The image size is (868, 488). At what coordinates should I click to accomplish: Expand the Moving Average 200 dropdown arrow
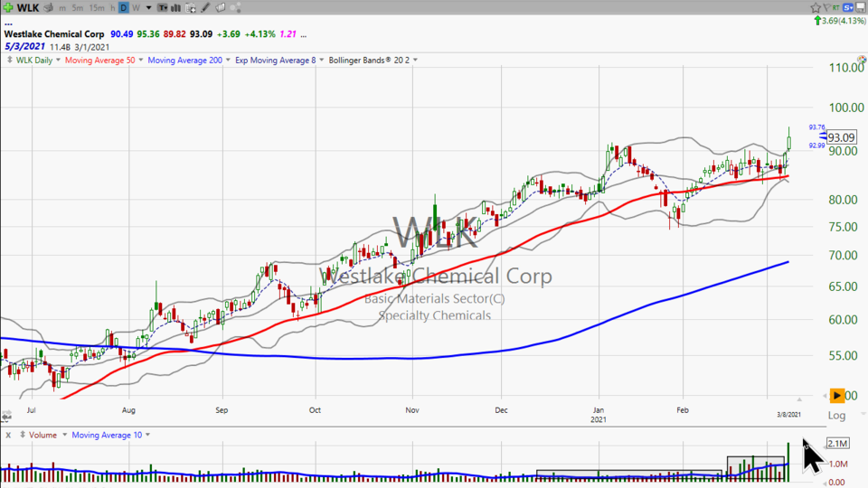click(228, 60)
